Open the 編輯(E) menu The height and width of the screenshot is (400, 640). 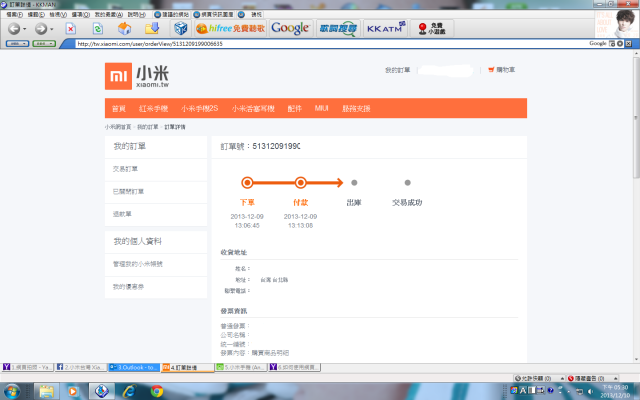[x=36, y=14]
